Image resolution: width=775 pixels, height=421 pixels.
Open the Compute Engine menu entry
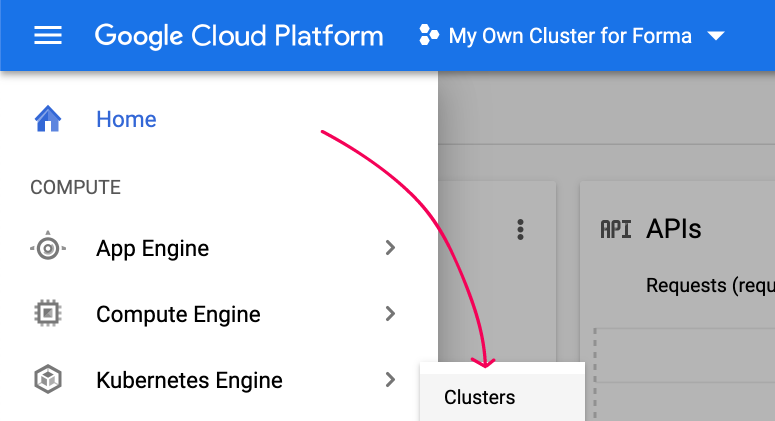(x=219, y=314)
